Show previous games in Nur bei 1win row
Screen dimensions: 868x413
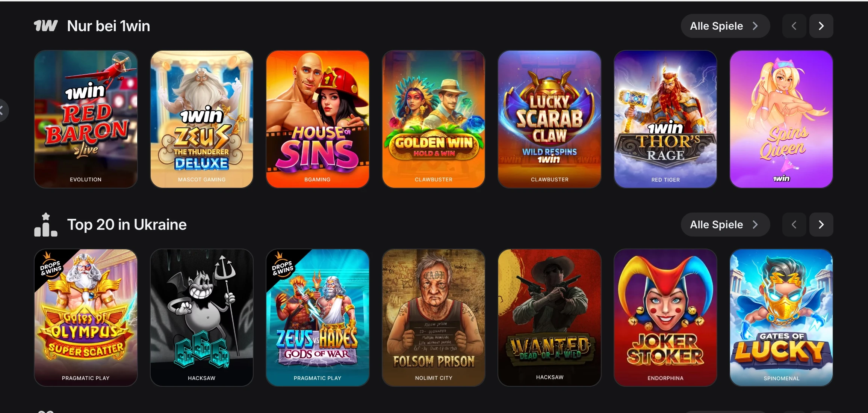pyautogui.click(x=794, y=26)
